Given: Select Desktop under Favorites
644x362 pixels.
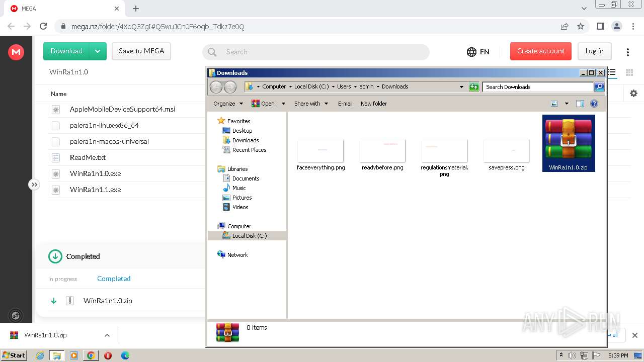Looking at the screenshot, I should pos(237,131).
